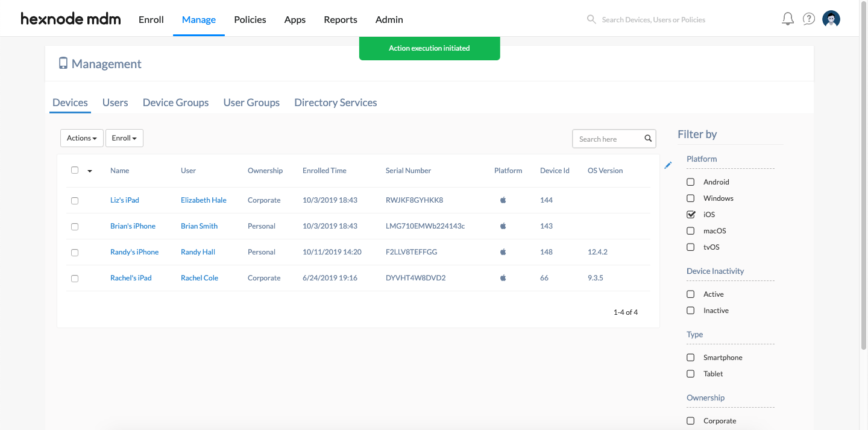Open the Reports menu

coord(341,19)
